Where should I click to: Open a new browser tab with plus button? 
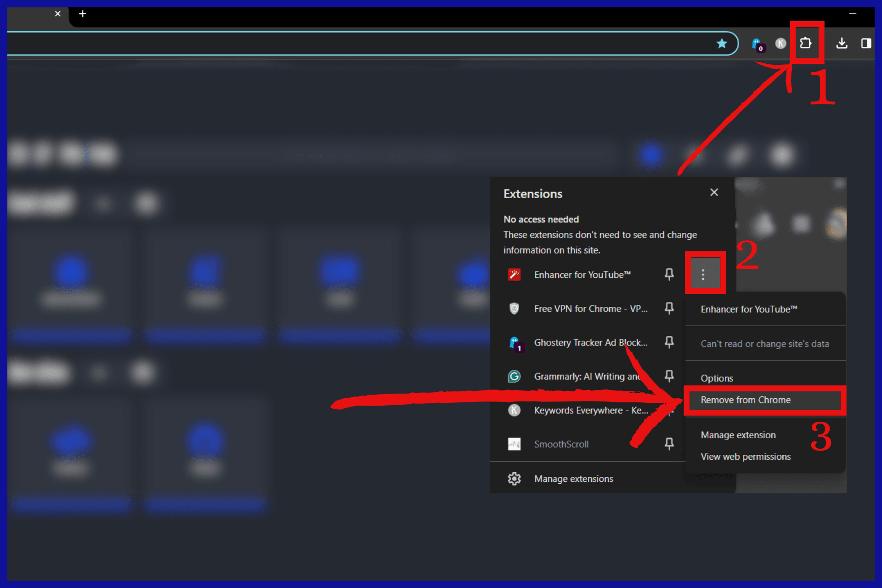pyautogui.click(x=83, y=14)
